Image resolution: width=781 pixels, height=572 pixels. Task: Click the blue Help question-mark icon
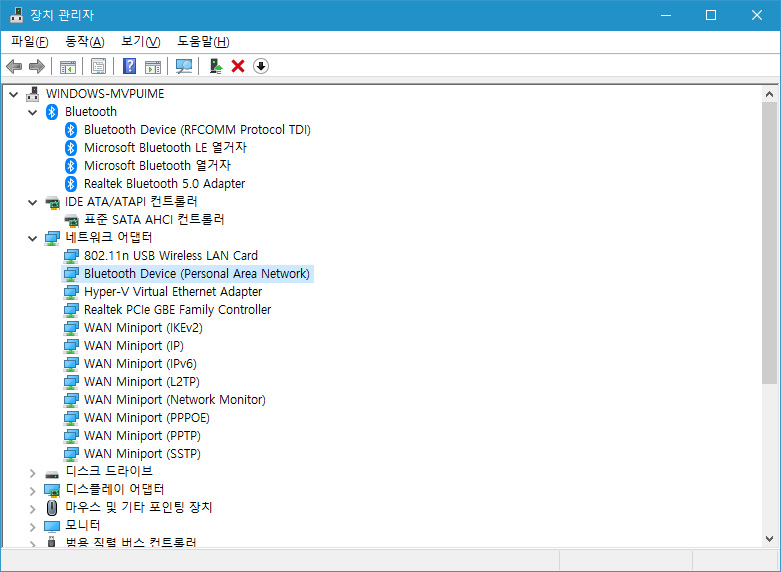[130, 66]
